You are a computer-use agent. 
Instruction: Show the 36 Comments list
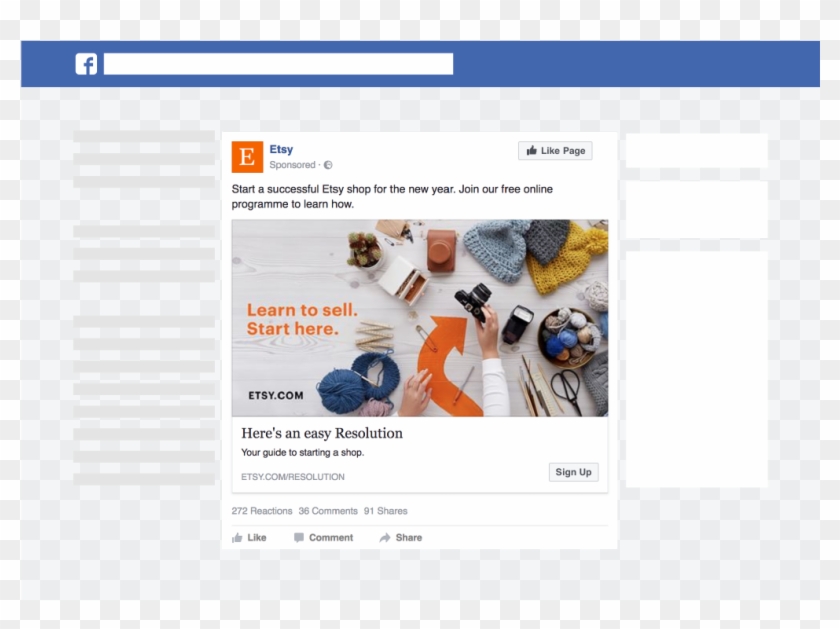328,511
